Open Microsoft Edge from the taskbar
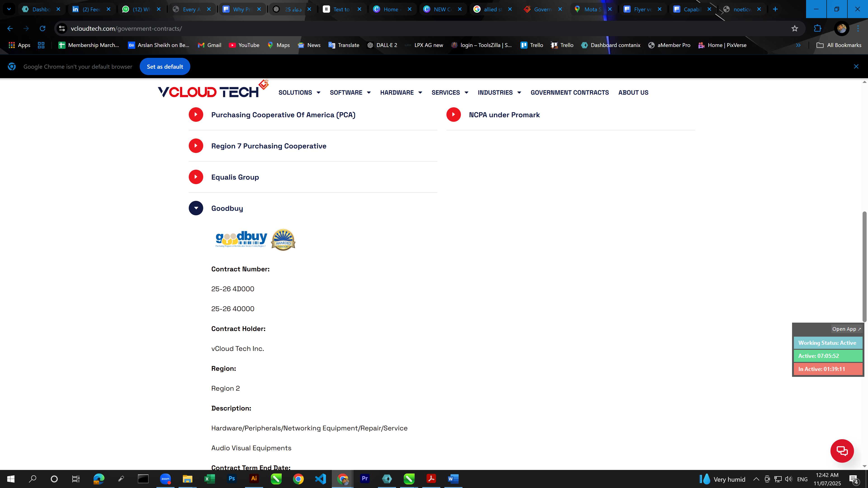The width and height of the screenshot is (868, 488). coord(99,479)
